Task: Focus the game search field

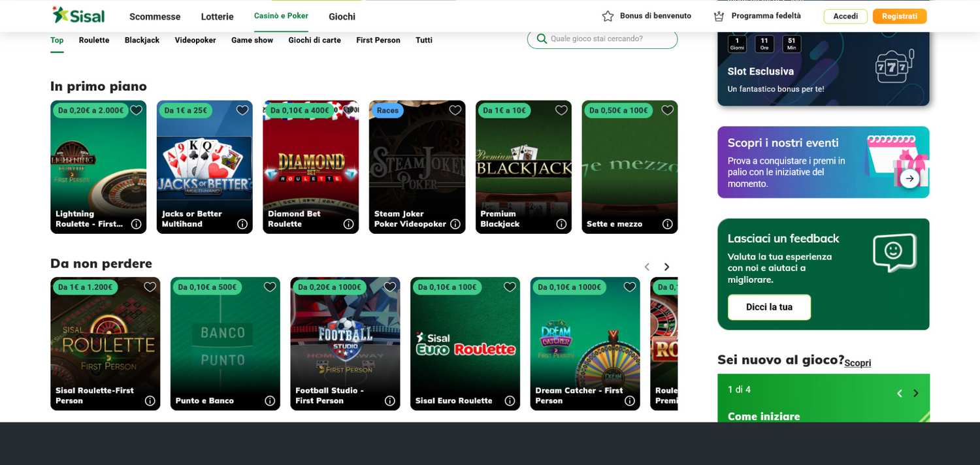Action: click(x=602, y=39)
